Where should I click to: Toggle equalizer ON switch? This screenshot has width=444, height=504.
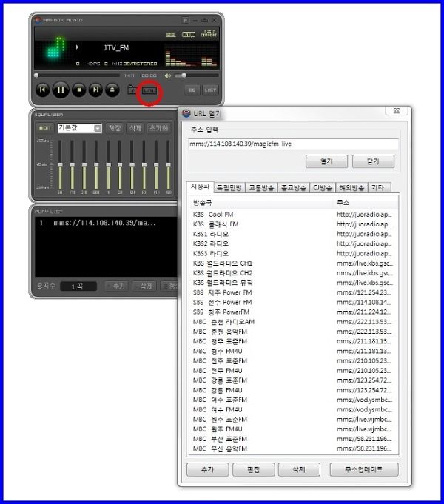pyautogui.click(x=45, y=128)
